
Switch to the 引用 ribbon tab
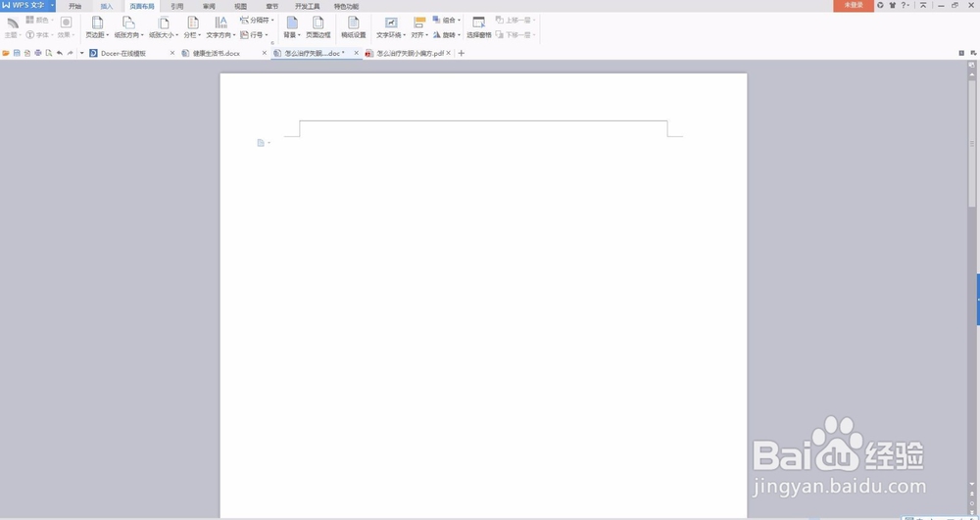(176, 6)
